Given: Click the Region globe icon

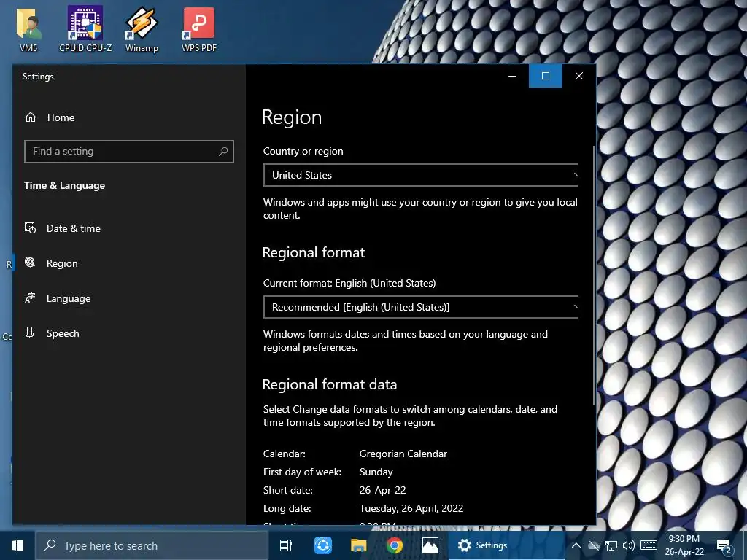Looking at the screenshot, I should pyautogui.click(x=30, y=262).
